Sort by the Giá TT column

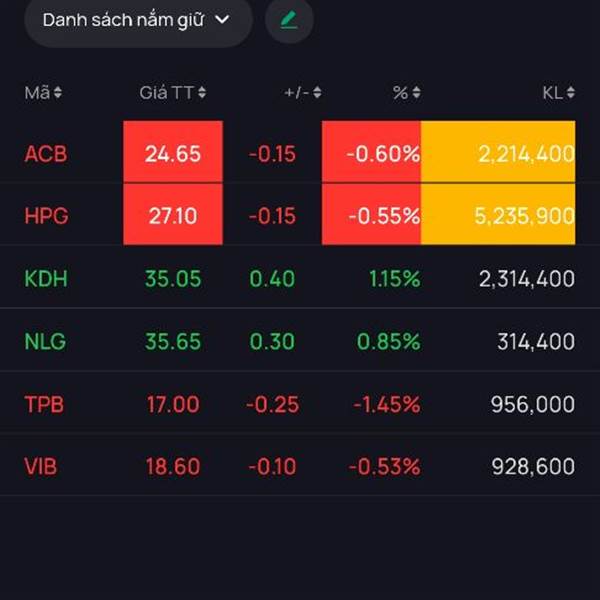(172, 93)
